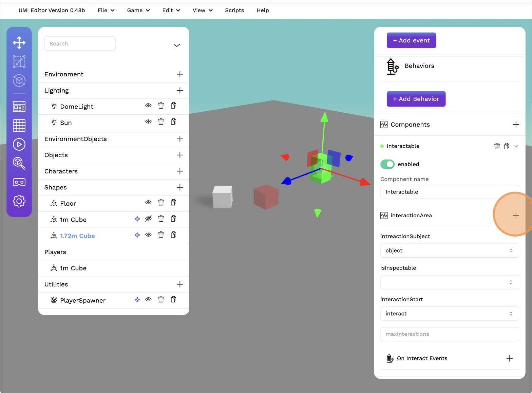
Task: Delete the DomeLight with trash icon
Action: [x=161, y=106]
